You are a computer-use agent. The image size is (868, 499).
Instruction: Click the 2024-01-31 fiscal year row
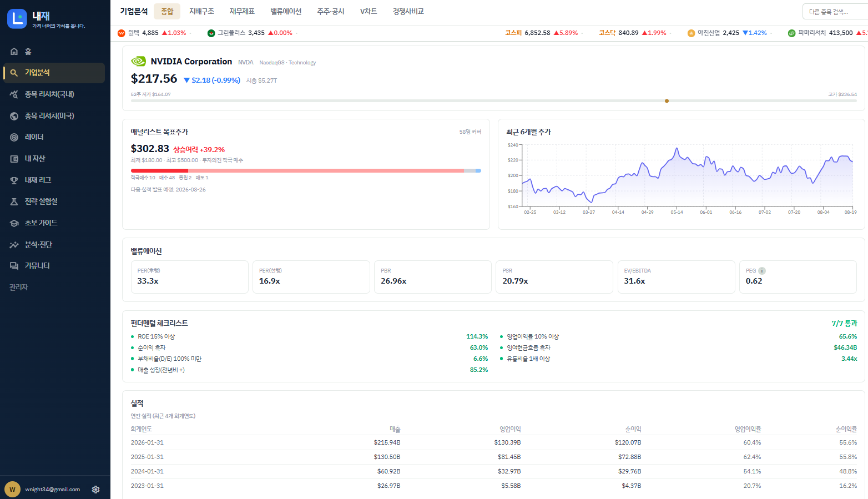(494, 472)
